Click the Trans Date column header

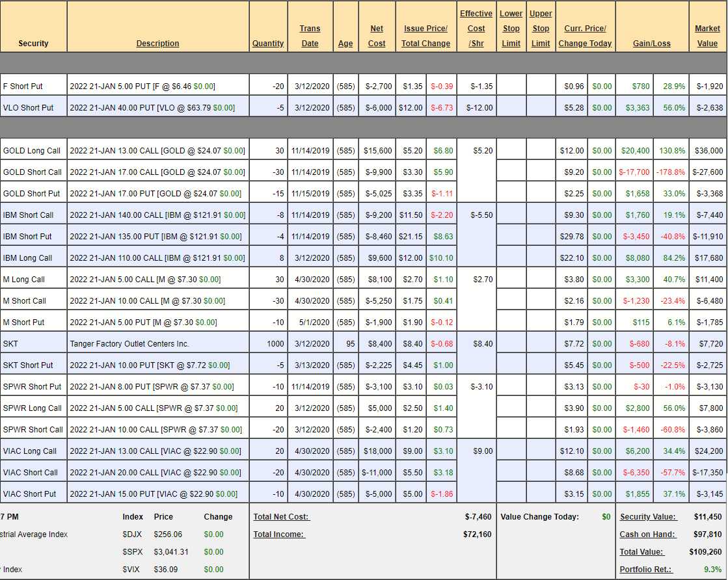[310, 36]
